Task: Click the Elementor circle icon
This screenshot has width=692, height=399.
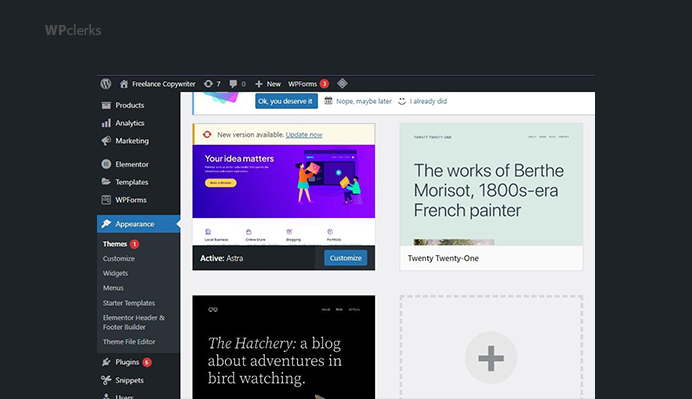Action: coord(106,164)
